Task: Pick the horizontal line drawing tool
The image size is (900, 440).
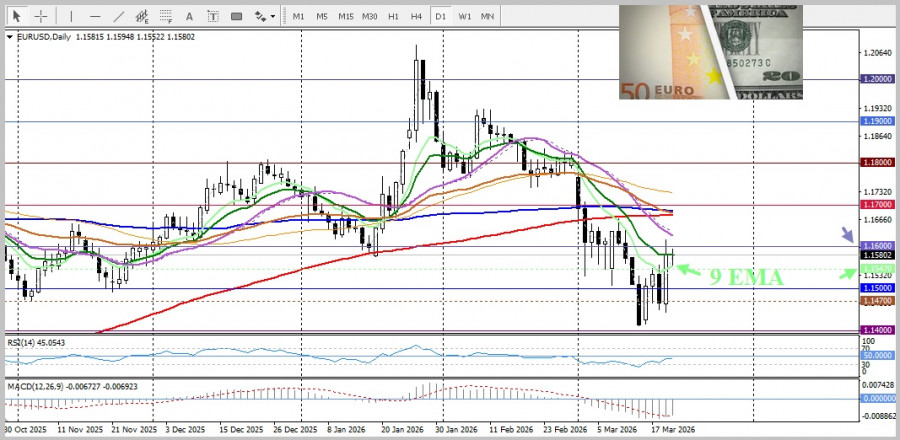Action: coord(95,16)
